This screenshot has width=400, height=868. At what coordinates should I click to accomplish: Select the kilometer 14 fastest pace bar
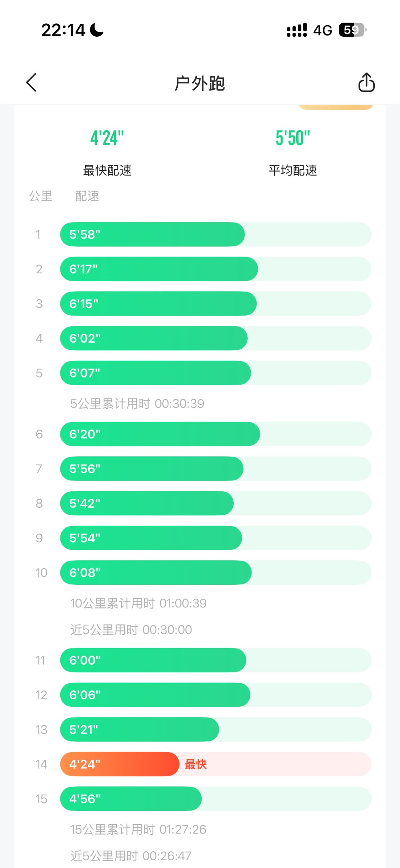point(120,764)
